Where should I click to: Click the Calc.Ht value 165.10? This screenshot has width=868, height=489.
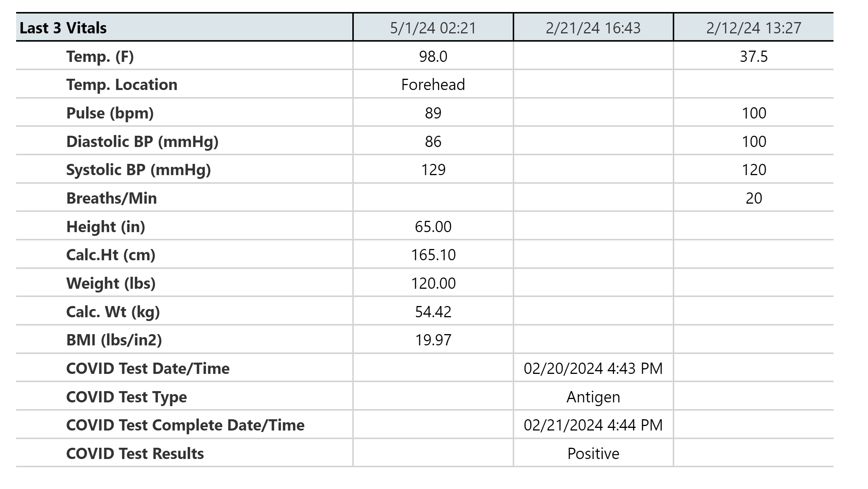pyautogui.click(x=433, y=255)
